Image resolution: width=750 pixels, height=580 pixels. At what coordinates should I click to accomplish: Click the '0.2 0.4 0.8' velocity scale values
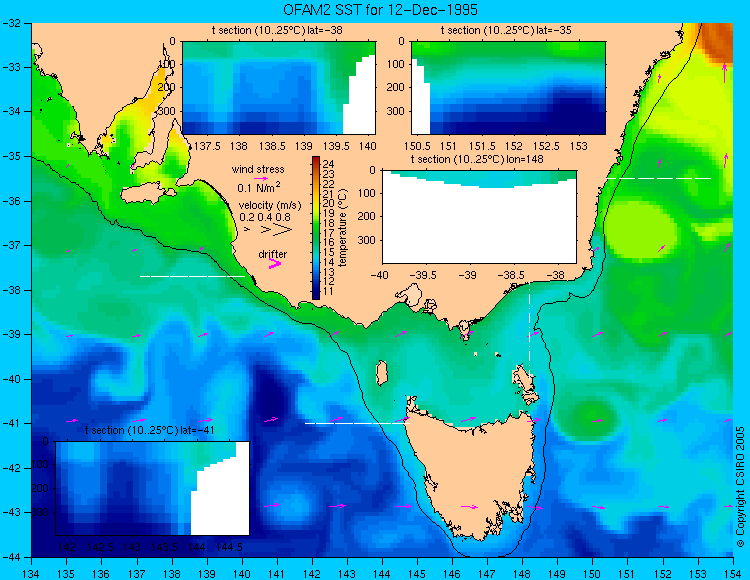(x=265, y=217)
